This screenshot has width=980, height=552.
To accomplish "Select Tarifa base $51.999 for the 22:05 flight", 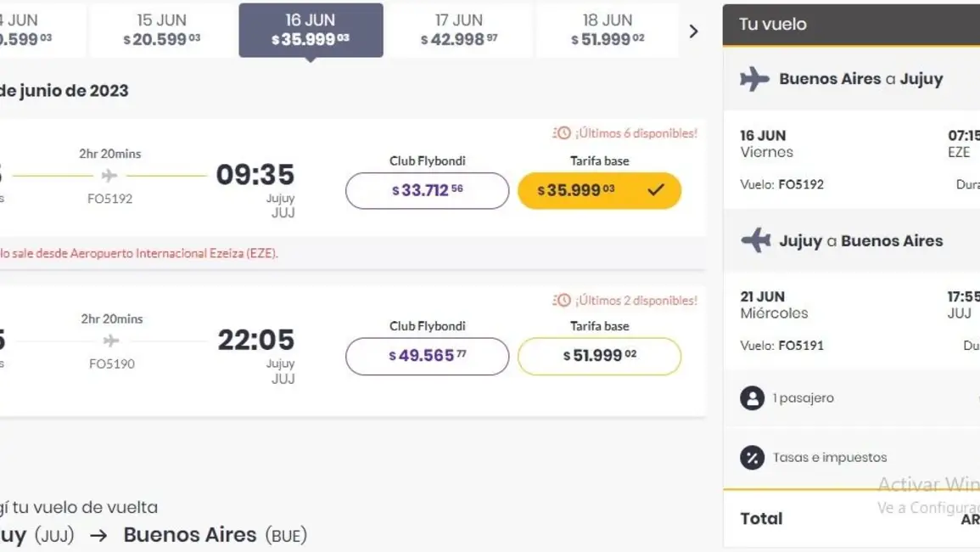I will [599, 356].
